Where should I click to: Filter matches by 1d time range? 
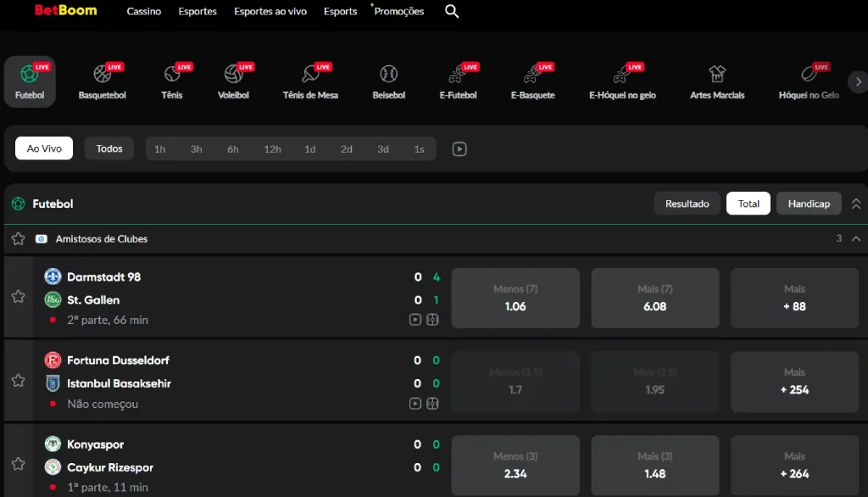[x=310, y=149]
